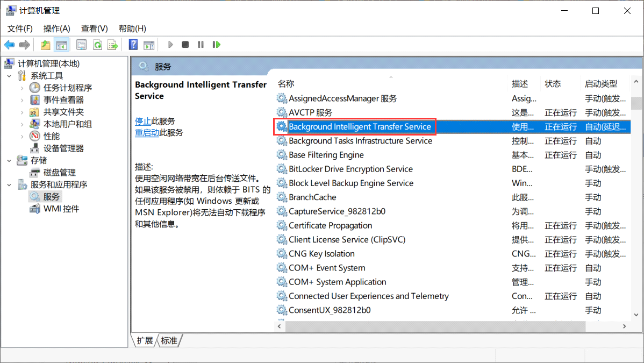
Task: Expand the 事件查看器 tree node
Action: coord(22,100)
